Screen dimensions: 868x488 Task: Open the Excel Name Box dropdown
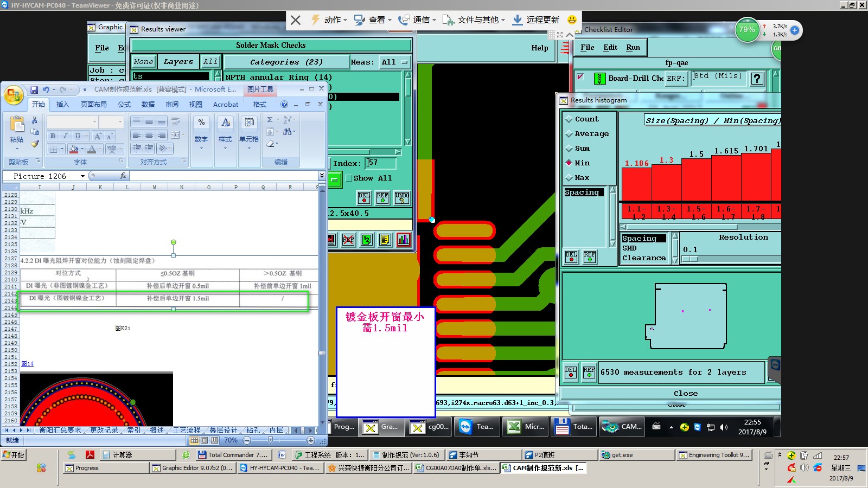coord(82,176)
